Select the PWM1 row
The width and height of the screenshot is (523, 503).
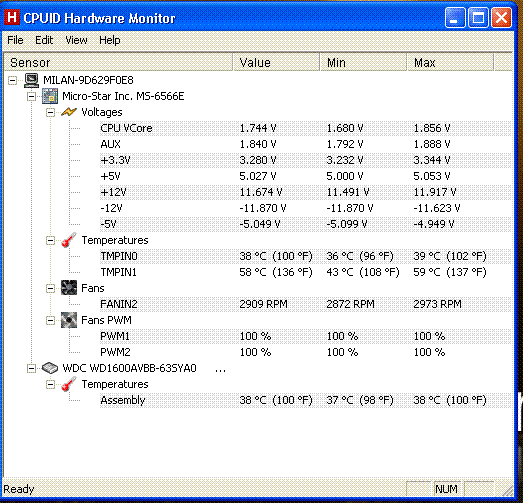[x=305, y=336]
